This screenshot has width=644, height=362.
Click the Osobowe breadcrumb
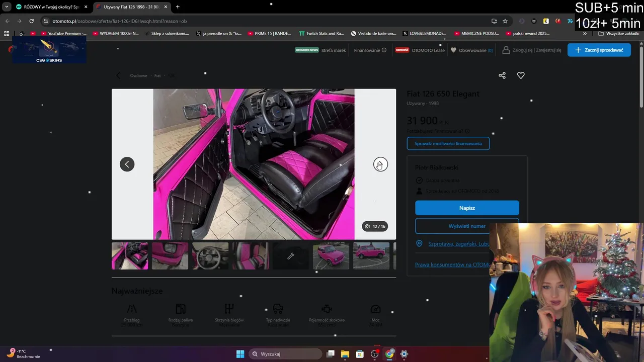[139, 75]
